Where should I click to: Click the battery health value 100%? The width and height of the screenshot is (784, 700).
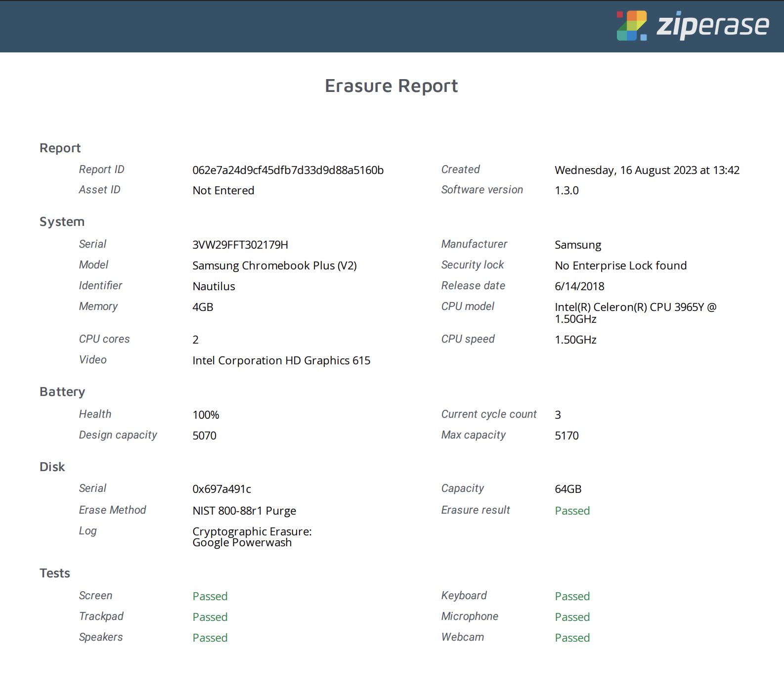point(206,415)
